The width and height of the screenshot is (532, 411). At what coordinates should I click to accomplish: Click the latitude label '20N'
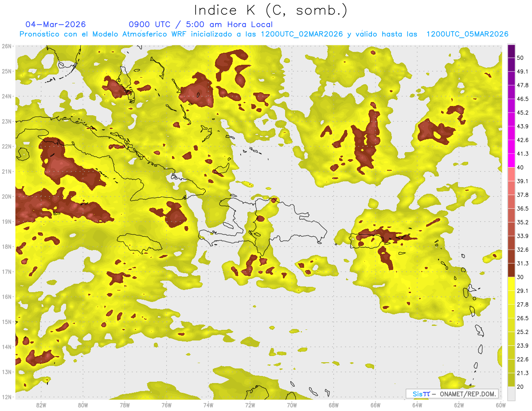[7, 196]
